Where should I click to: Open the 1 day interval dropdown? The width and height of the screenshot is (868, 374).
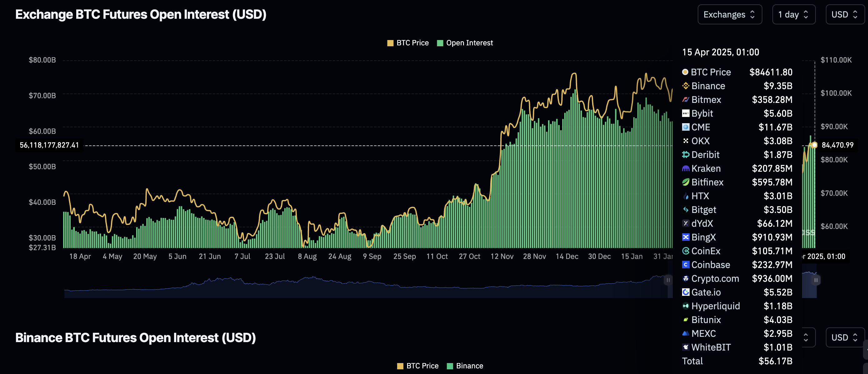tap(793, 14)
